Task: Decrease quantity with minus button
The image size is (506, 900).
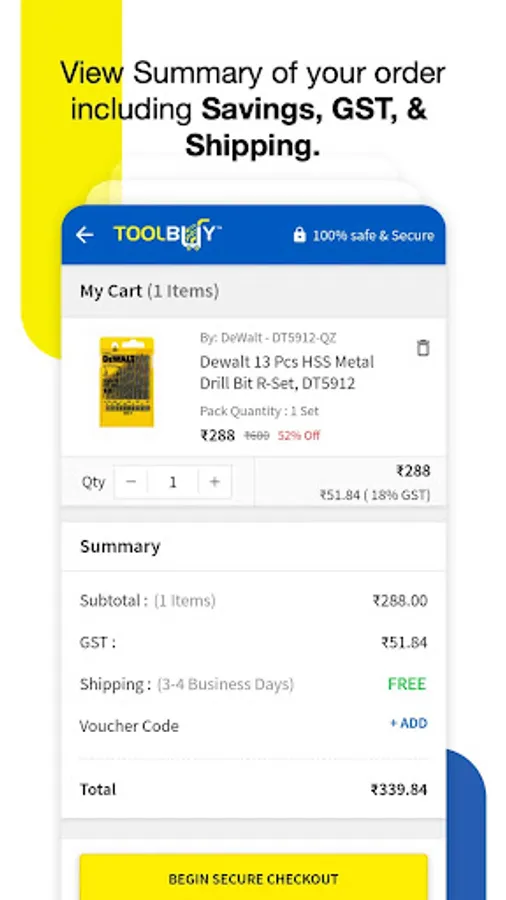Action: point(131,482)
